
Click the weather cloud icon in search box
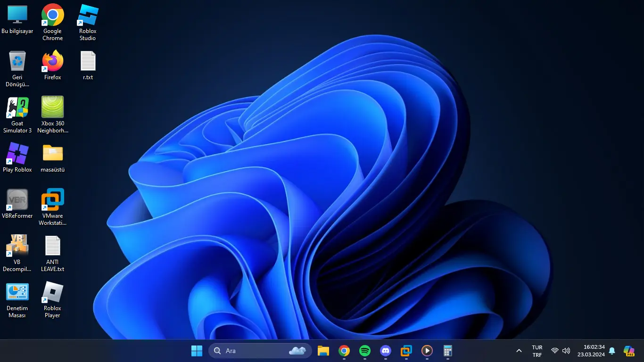coord(298,351)
